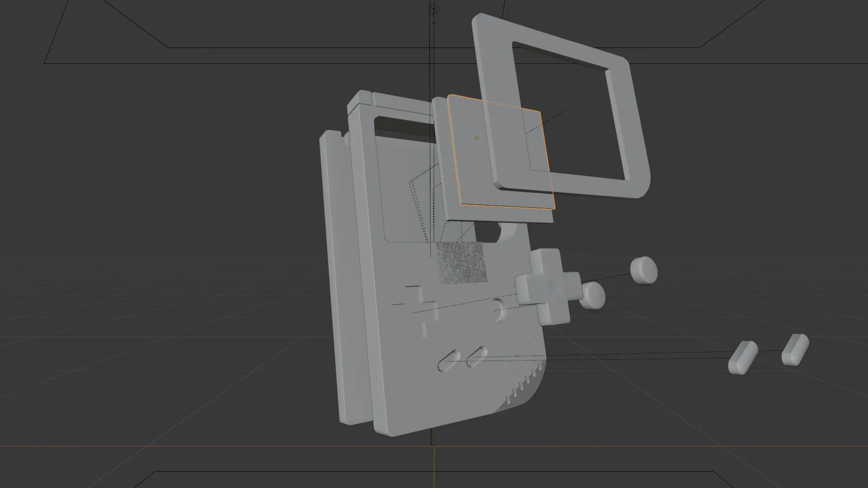Viewport: 868px width, 488px height.
Task: Pick the left pill-shaped button object
Action: [743, 357]
